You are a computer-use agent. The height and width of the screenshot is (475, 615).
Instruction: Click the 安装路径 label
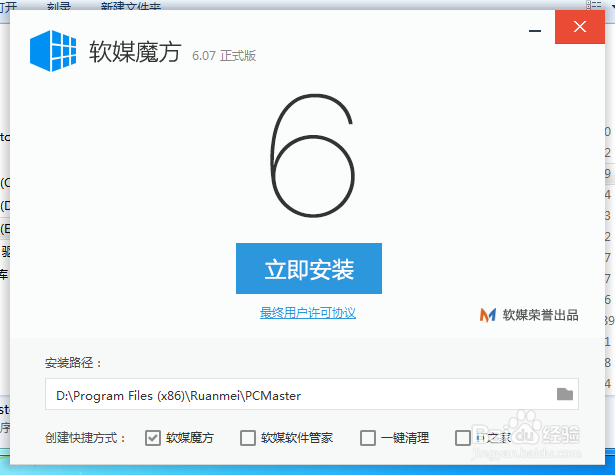[73, 363]
